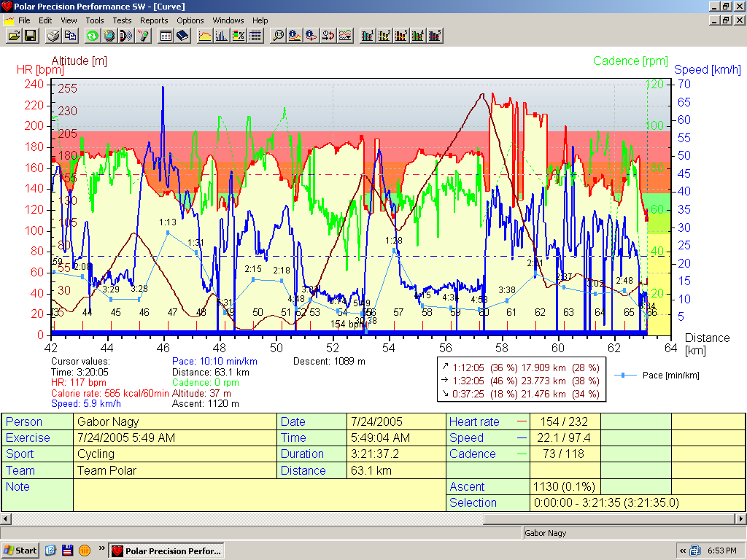Select the bar distribution chart icon
The image size is (747, 560).
coord(222,36)
